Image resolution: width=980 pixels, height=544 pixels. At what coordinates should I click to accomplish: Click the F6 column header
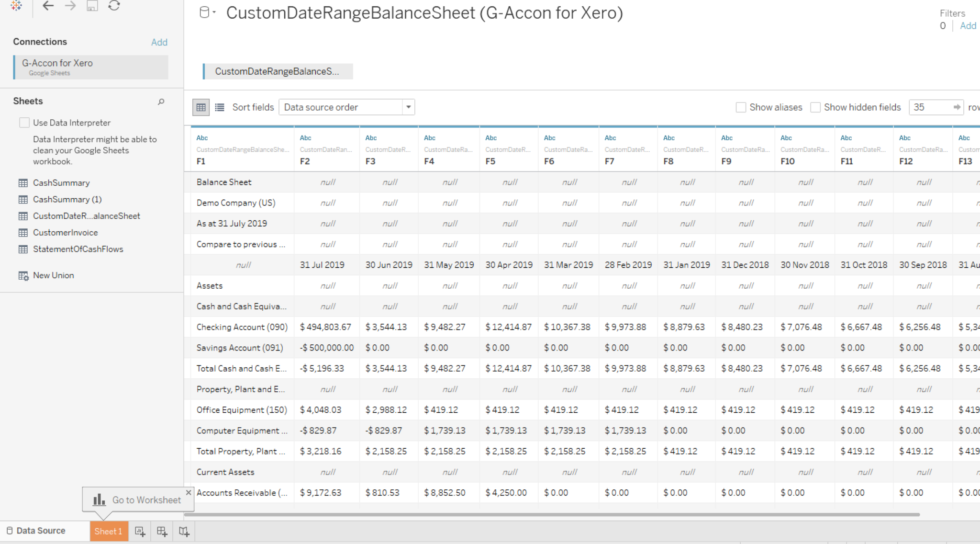pyautogui.click(x=568, y=149)
